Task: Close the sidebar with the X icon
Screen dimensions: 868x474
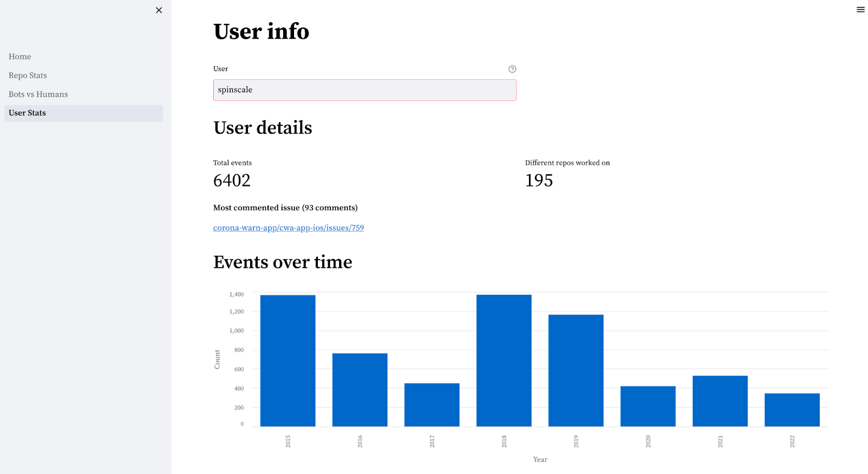Action: pos(159,10)
